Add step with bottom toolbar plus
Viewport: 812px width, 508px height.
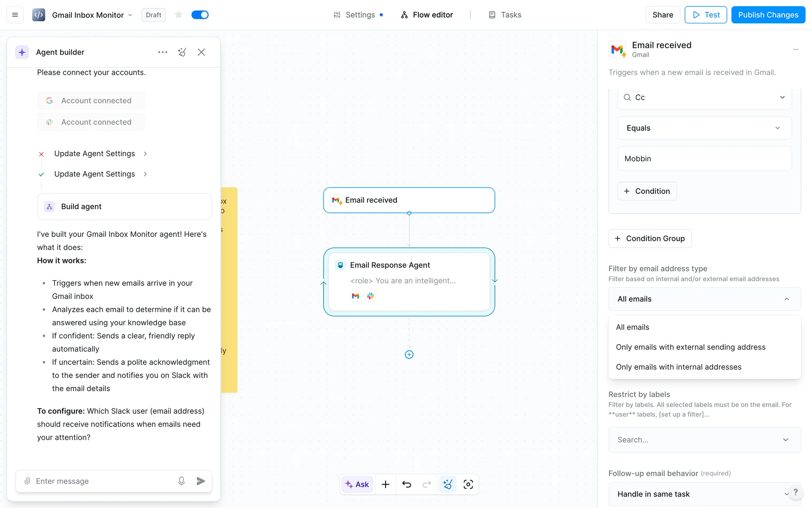[385, 484]
